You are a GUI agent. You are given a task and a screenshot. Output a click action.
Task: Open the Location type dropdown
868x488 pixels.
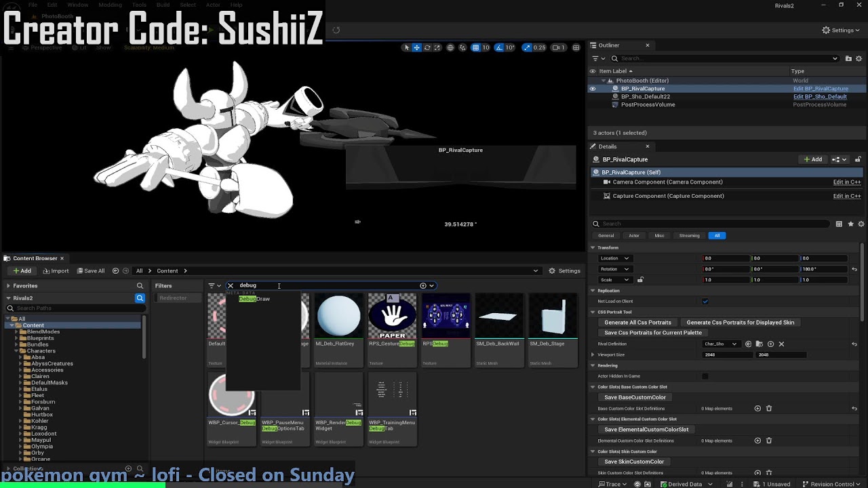coord(616,258)
